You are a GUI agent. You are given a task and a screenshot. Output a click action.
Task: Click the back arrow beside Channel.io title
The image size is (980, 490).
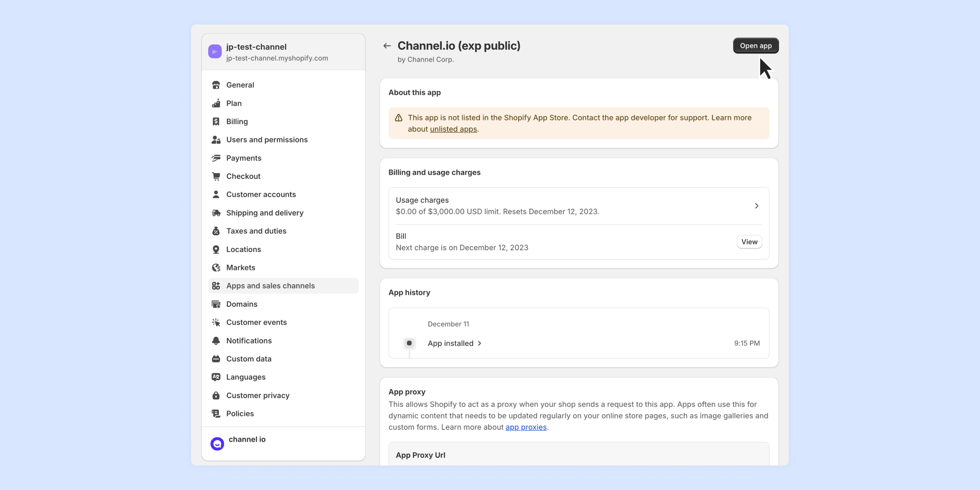pos(387,46)
